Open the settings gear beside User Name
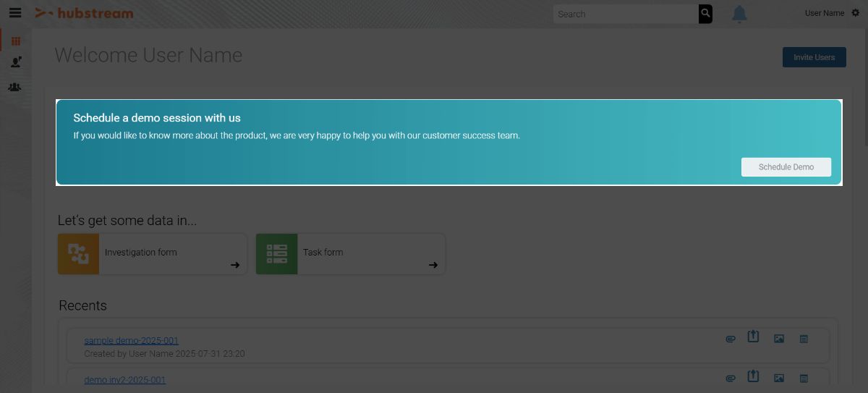 pos(855,13)
